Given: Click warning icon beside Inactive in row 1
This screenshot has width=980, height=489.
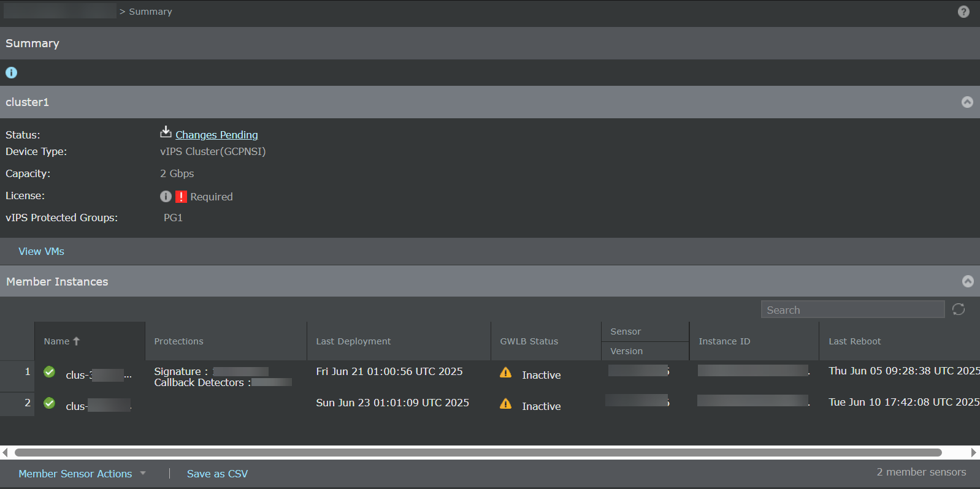Looking at the screenshot, I should point(505,373).
